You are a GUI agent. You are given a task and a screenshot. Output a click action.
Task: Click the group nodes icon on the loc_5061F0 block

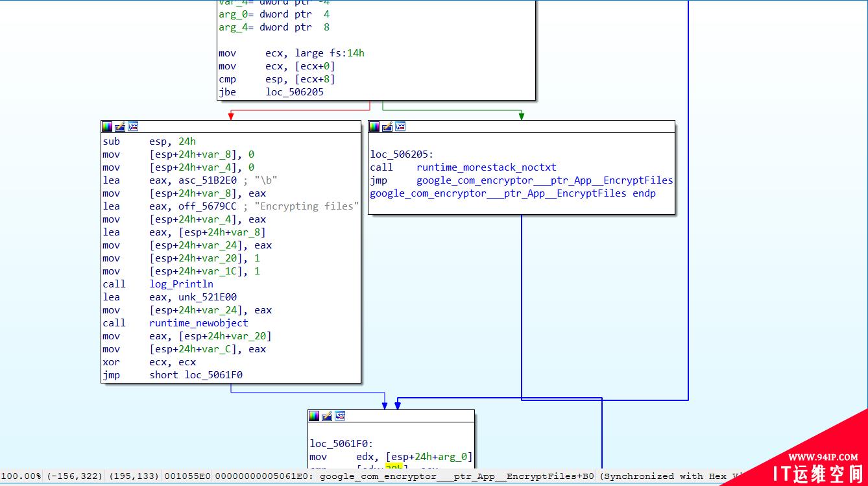(x=340, y=416)
